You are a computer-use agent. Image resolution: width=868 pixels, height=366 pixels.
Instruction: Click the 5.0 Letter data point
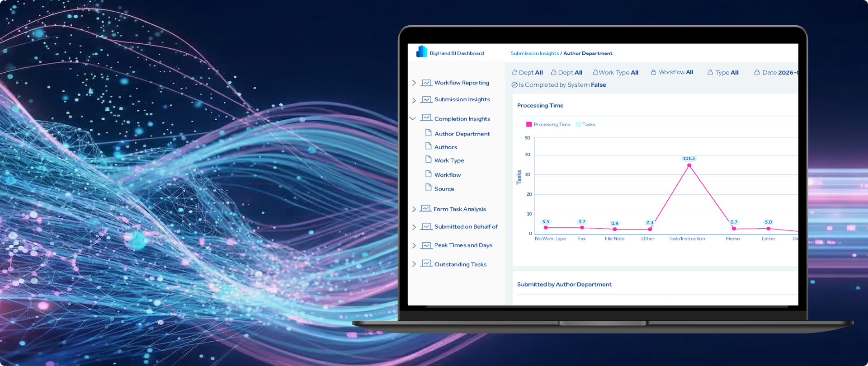point(768,228)
